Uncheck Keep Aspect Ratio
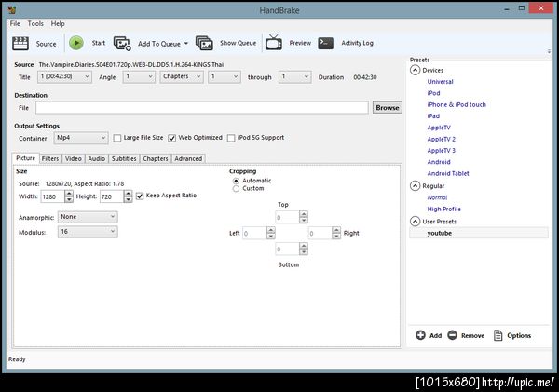This screenshot has height=392, width=559. tap(140, 196)
